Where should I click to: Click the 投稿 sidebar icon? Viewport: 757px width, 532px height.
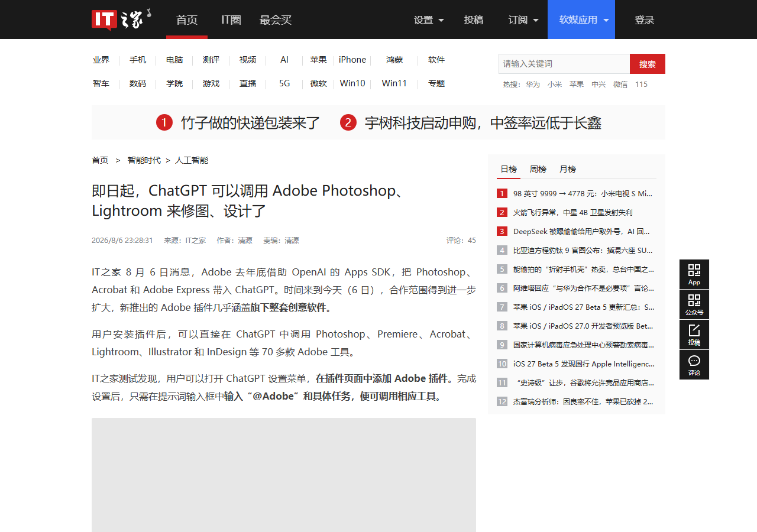[x=694, y=335]
